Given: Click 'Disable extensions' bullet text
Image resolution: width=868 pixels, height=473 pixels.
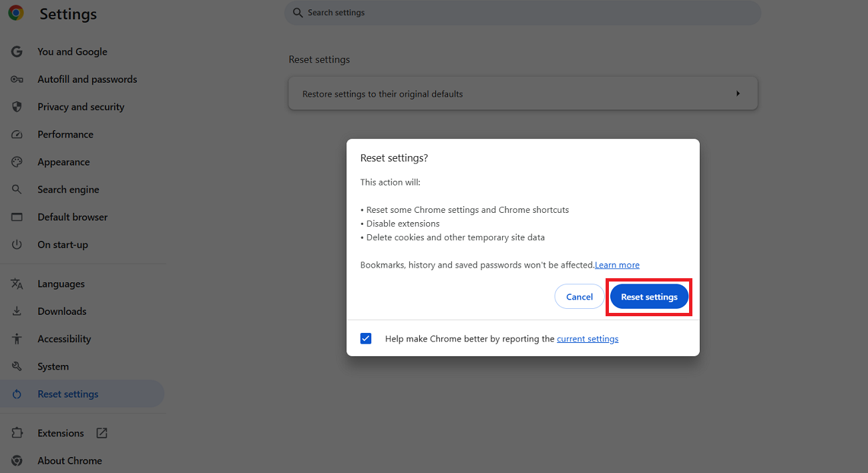Looking at the screenshot, I should 403,223.
